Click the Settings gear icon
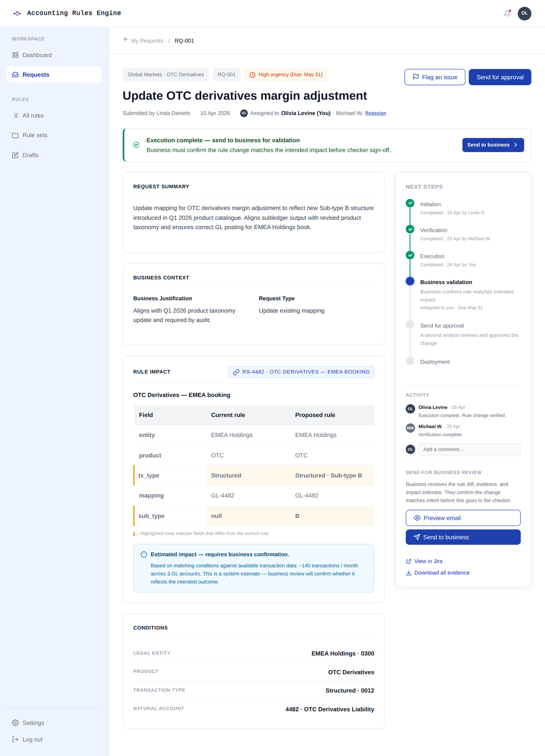The width and height of the screenshot is (545, 756). coord(15,723)
